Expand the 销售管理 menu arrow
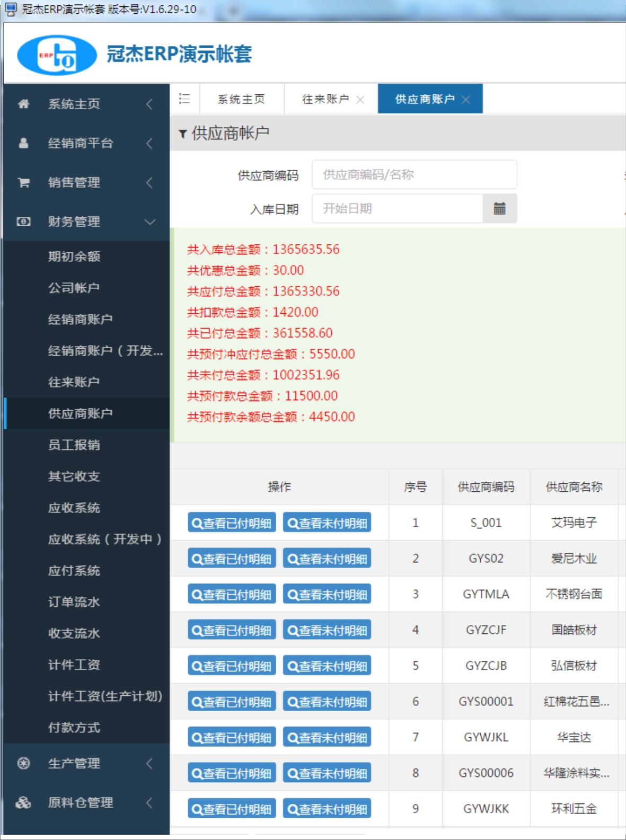This screenshot has width=626, height=840. pos(150,182)
